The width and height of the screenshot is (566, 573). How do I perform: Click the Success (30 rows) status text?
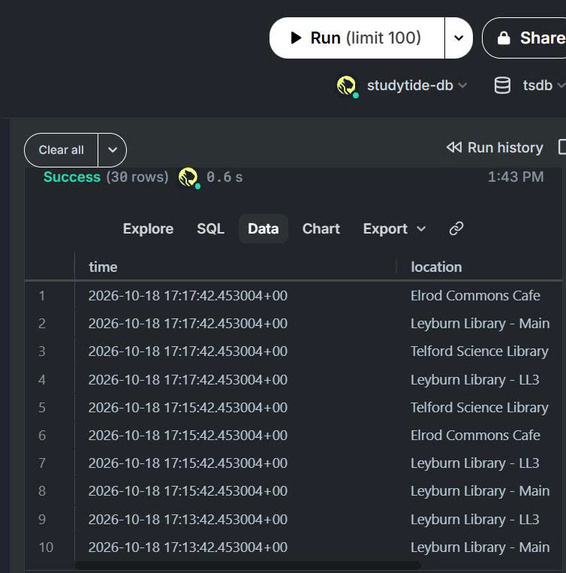click(106, 177)
